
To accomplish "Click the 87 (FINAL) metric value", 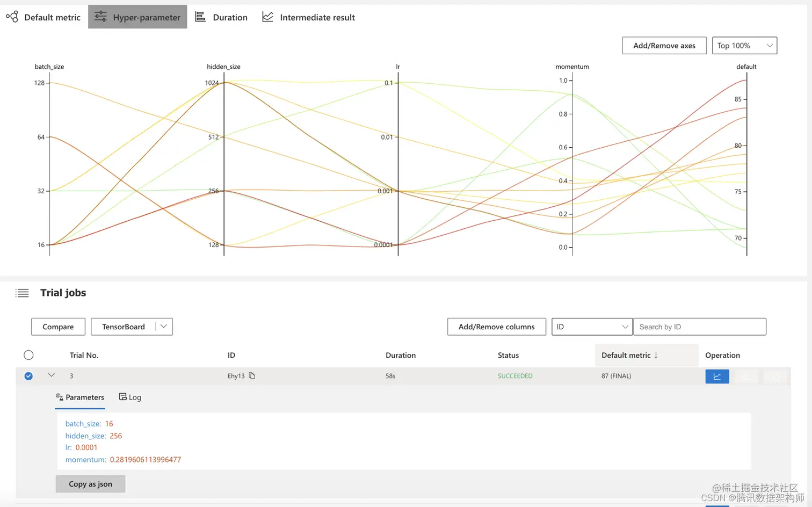I will point(616,376).
